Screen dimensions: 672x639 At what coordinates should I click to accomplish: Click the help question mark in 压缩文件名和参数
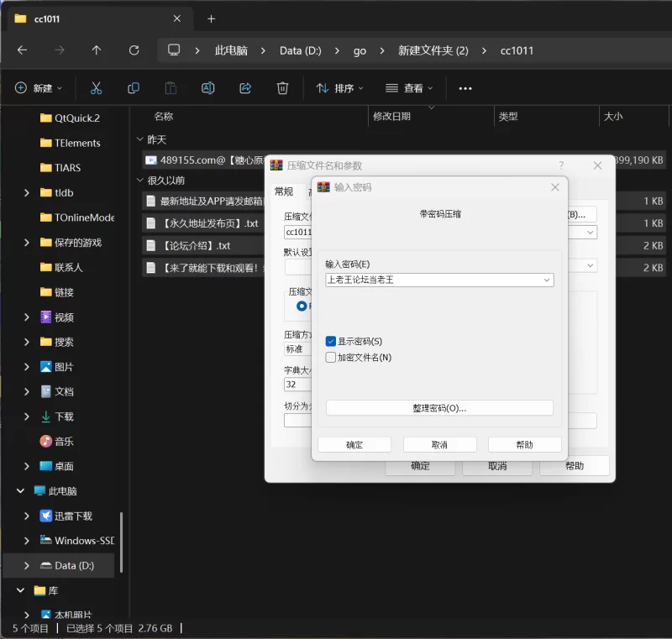561,165
